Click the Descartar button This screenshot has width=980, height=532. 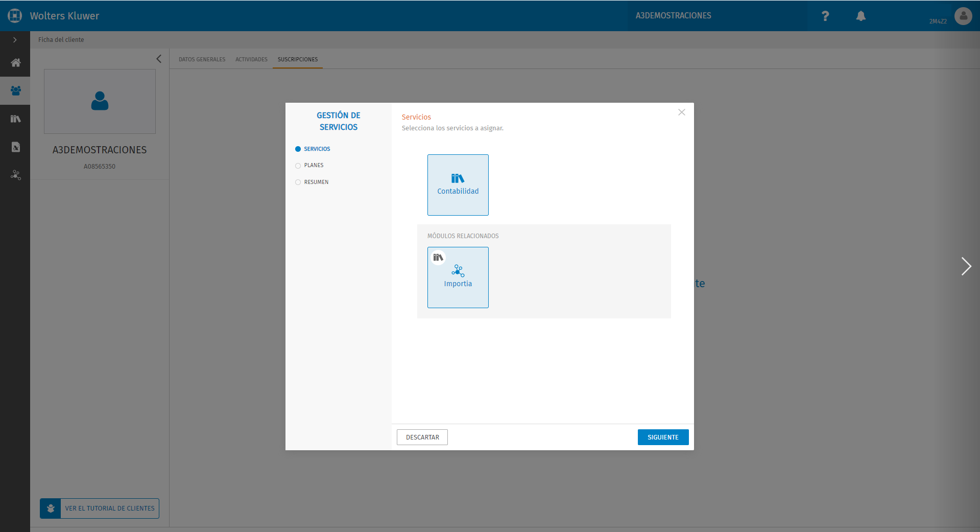click(422, 437)
